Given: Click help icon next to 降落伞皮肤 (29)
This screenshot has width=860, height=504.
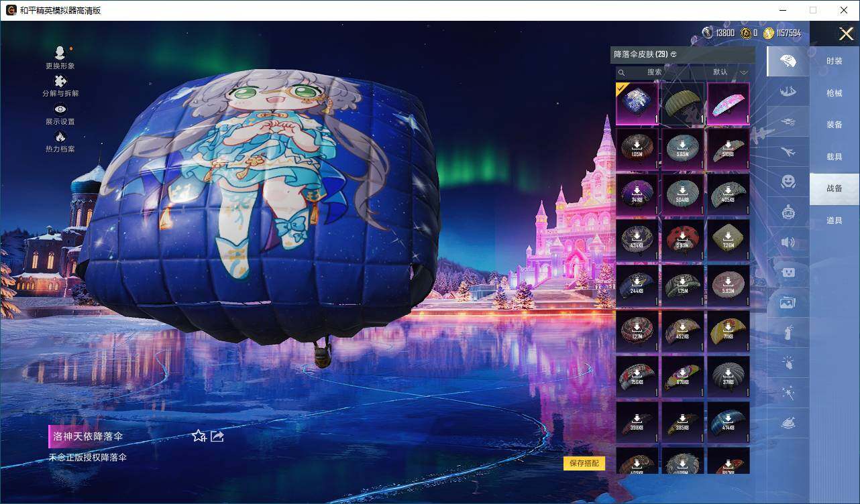Looking at the screenshot, I should click(x=674, y=54).
